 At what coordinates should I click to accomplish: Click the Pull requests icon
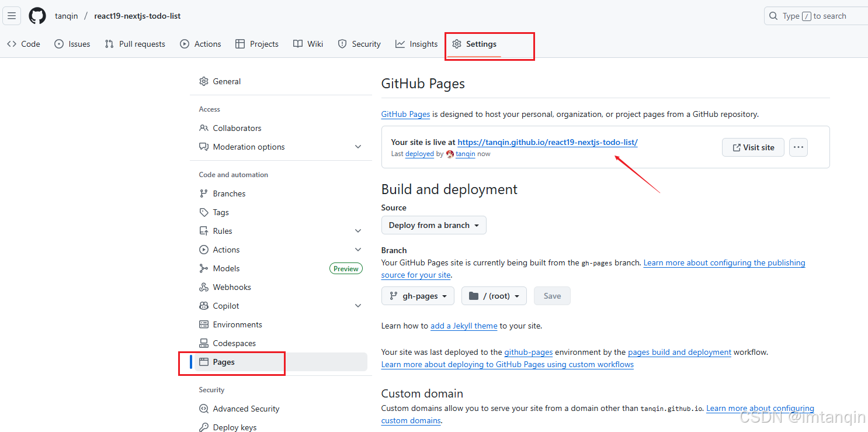(109, 44)
